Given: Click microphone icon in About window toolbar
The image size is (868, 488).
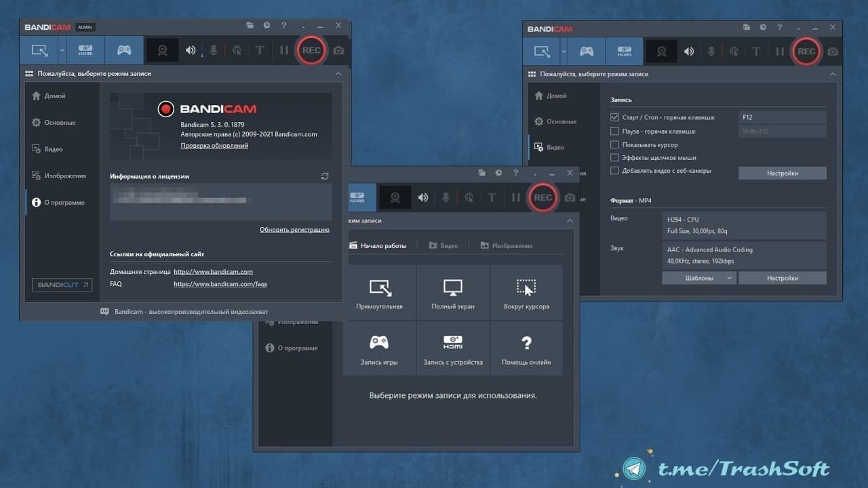Looking at the screenshot, I should [x=213, y=50].
